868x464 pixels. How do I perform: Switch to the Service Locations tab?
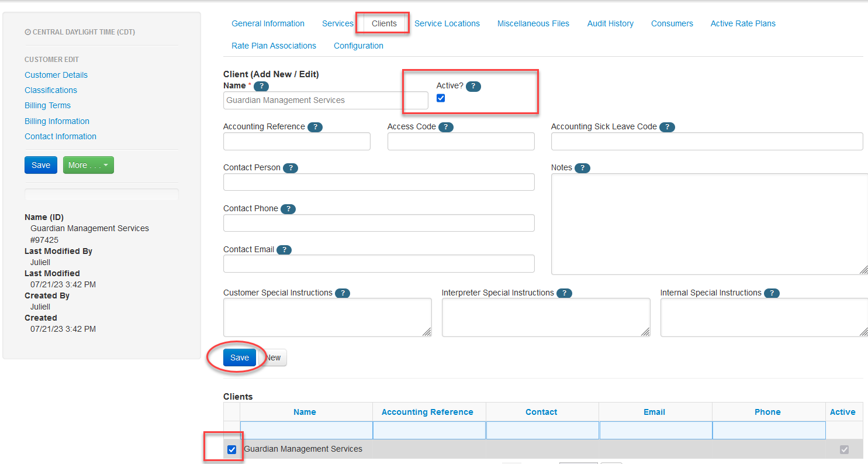(x=447, y=23)
